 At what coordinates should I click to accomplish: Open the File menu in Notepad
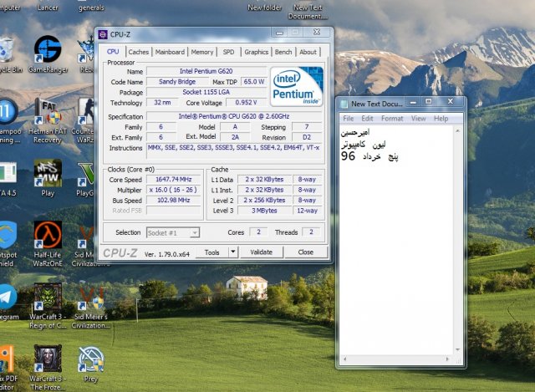pos(349,119)
